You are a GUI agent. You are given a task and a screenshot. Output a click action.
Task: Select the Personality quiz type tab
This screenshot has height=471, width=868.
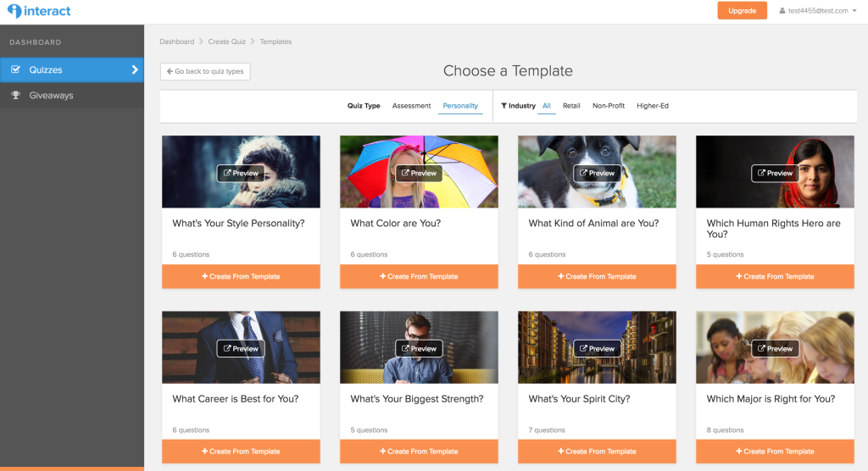(x=460, y=106)
